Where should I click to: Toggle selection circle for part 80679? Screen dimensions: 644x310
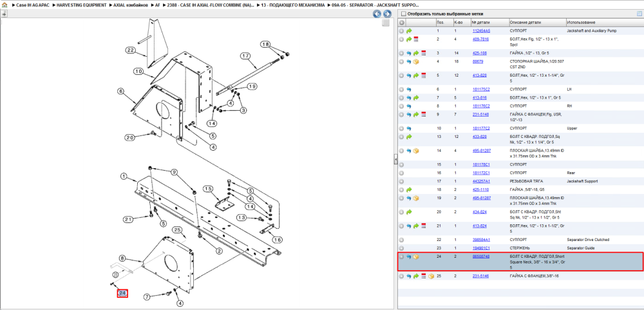(x=402, y=62)
